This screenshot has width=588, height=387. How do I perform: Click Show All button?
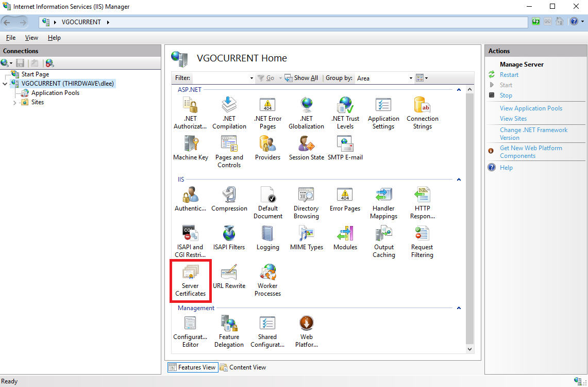[x=301, y=78]
